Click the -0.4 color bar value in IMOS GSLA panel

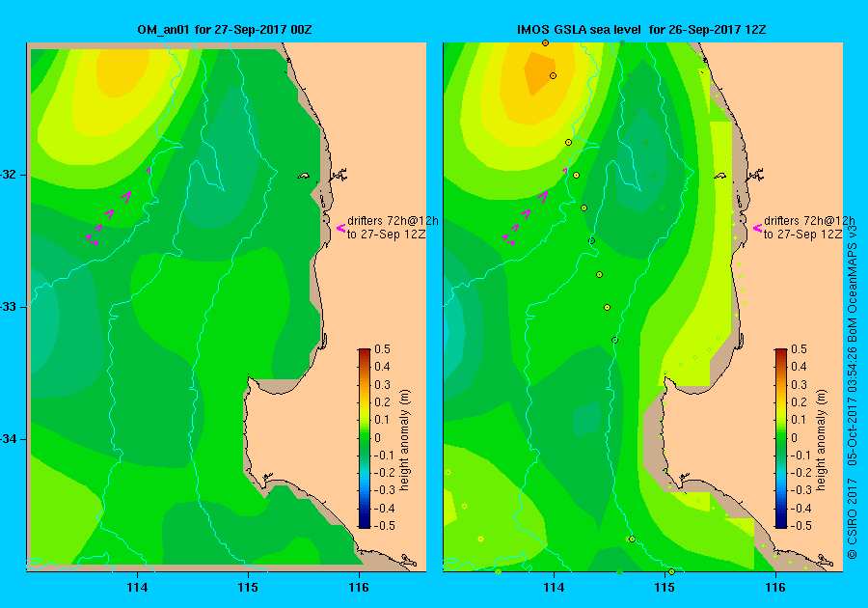tap(800, 509)
